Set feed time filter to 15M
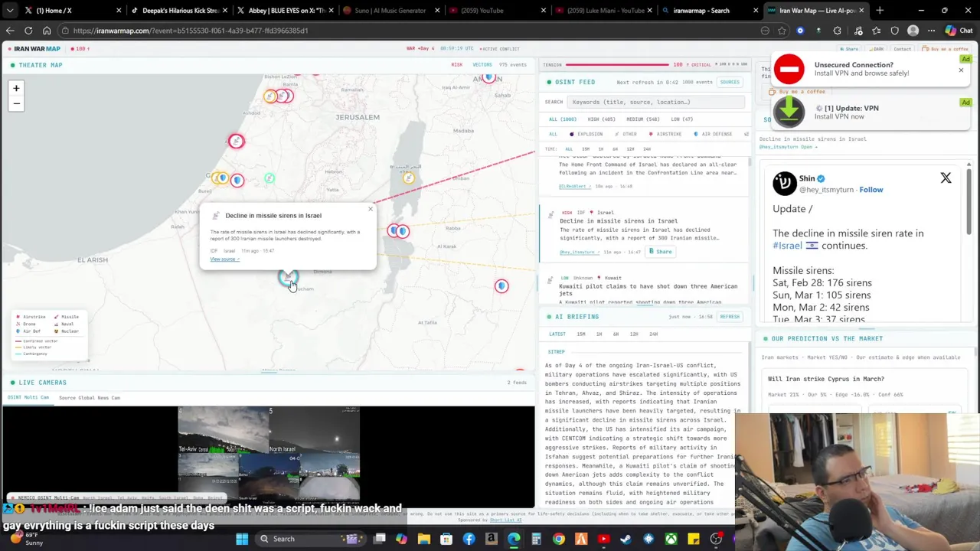 (x=586, y=149)
